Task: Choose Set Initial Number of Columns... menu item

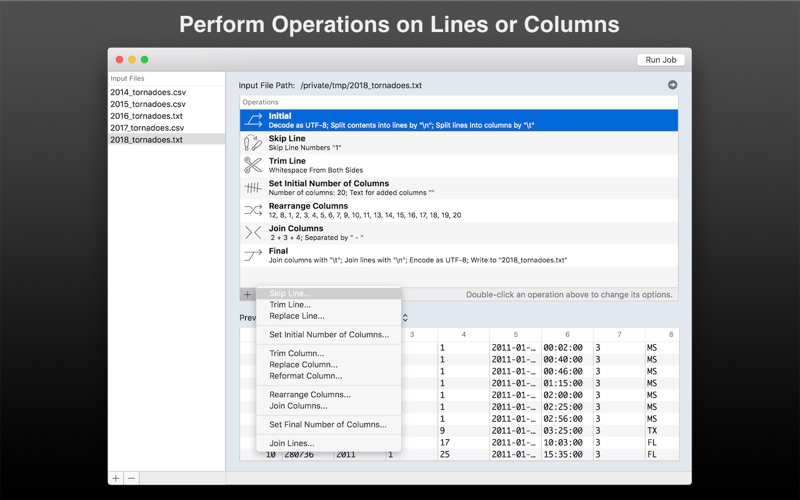Action: [329, 335]
